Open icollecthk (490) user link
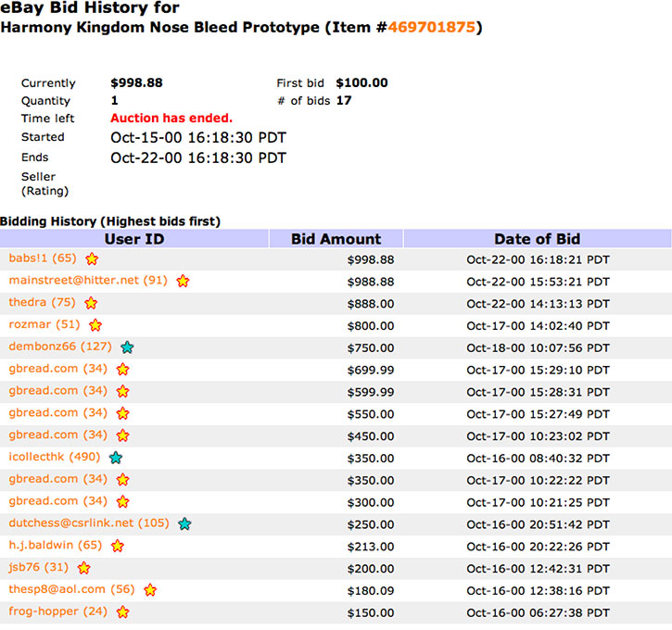 (x=55, y=457)
